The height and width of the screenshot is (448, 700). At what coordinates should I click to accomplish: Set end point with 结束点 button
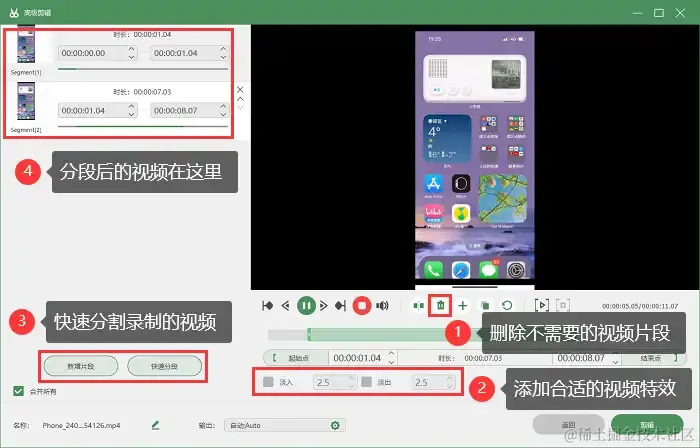[654, 358]
